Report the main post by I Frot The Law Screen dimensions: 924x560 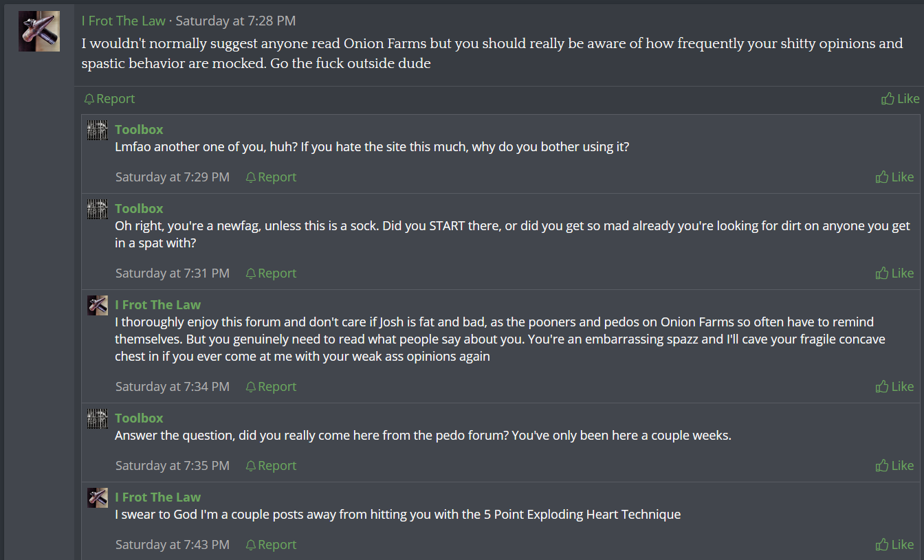click(109, 99)
